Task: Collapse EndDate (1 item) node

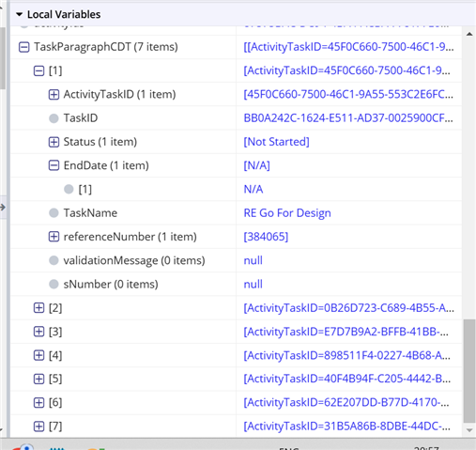Action: point(54,165)
